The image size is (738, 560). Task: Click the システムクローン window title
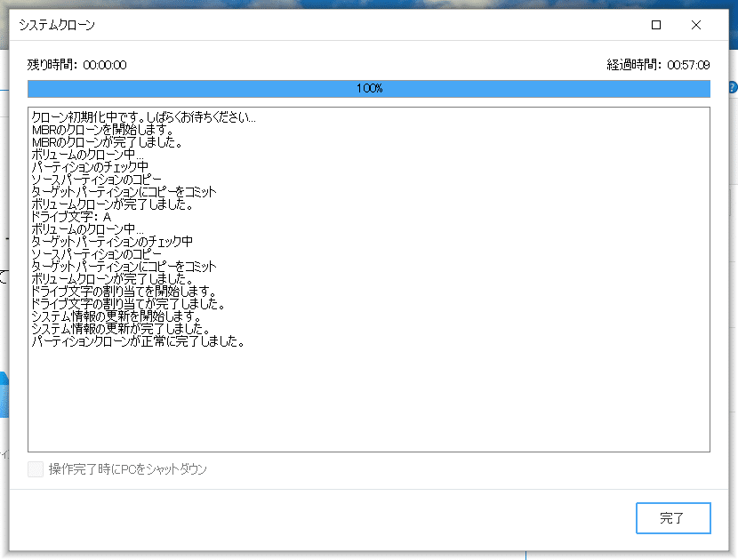coord(57,25)
